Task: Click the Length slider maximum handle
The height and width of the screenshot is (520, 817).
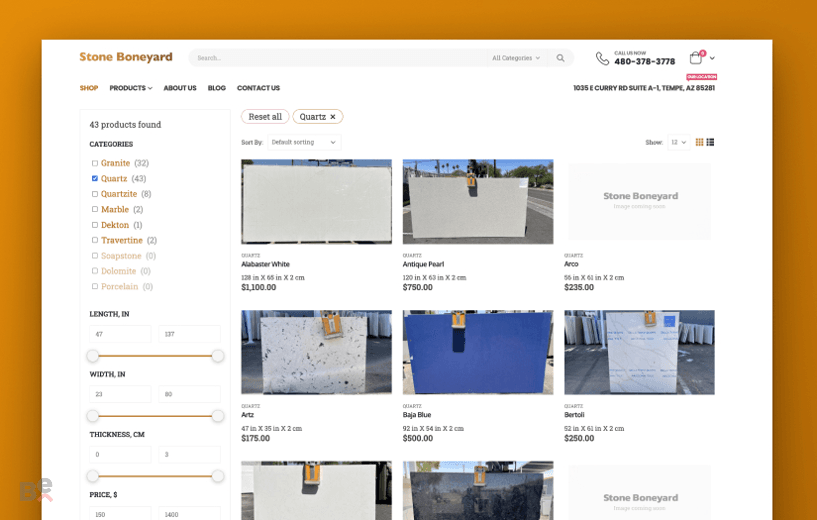Action: pos(218,356)
